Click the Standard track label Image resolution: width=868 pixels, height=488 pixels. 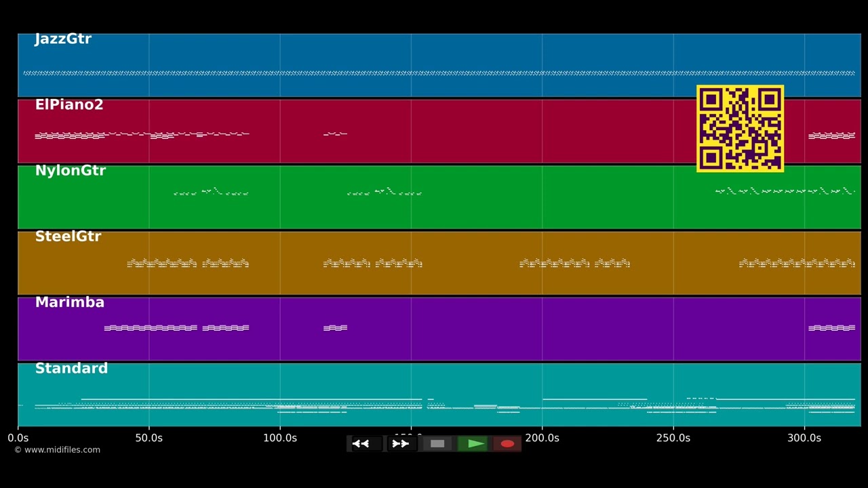click(71, 368)
